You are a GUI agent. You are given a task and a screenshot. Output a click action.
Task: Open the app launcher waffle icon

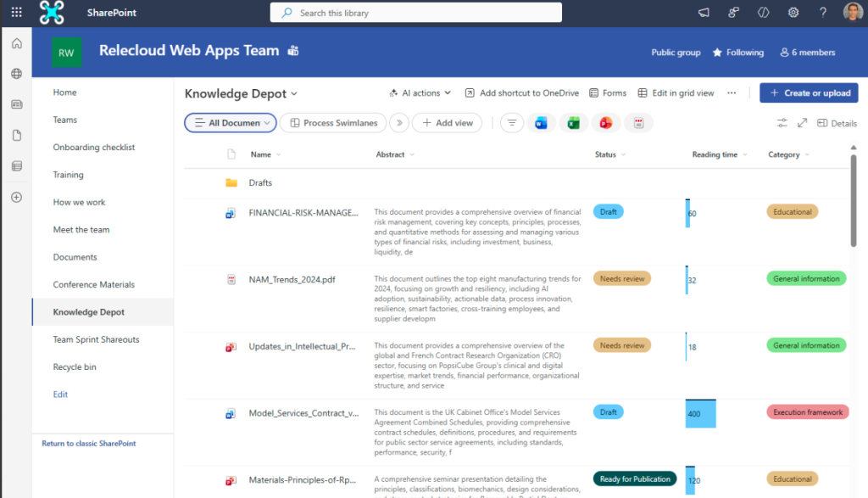16,13
